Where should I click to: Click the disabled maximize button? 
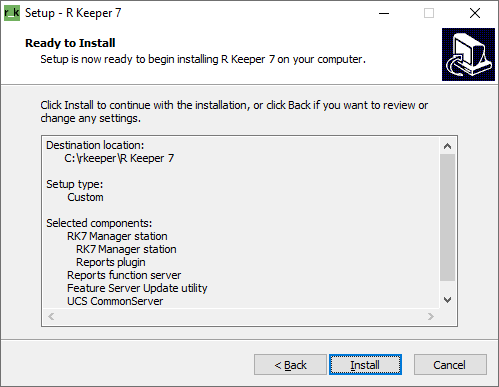point(429,13)
